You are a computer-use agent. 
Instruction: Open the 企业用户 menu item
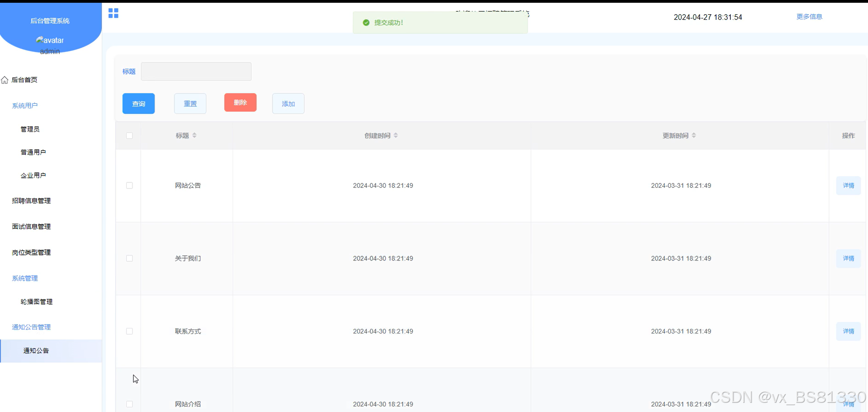[33, 175]
